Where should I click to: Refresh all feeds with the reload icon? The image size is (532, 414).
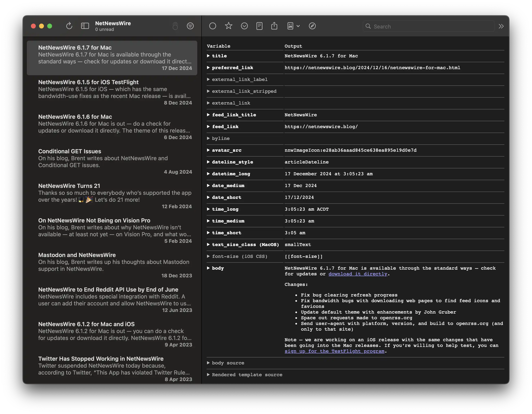(x=69, y=26)
